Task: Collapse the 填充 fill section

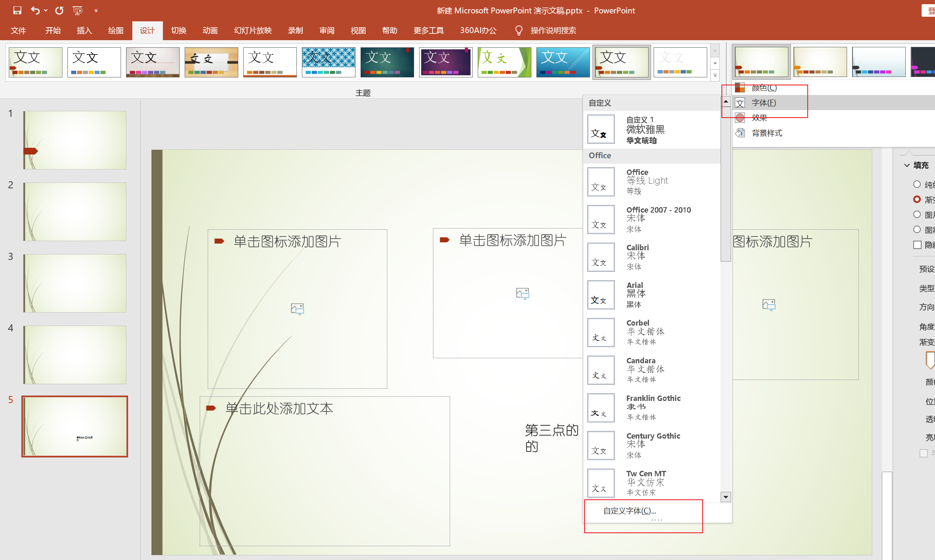Action: coord(907,165)
